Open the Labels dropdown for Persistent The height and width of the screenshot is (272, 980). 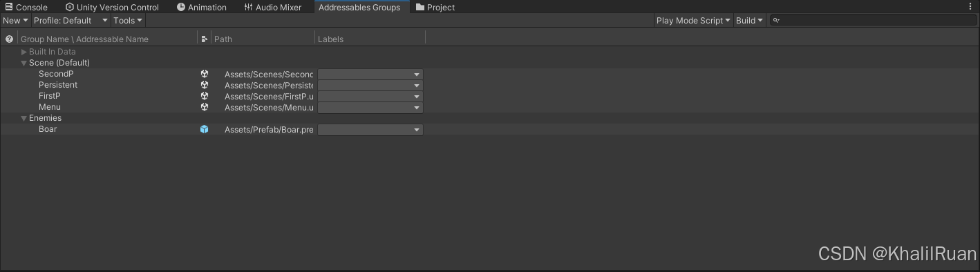tap(370, 85)
